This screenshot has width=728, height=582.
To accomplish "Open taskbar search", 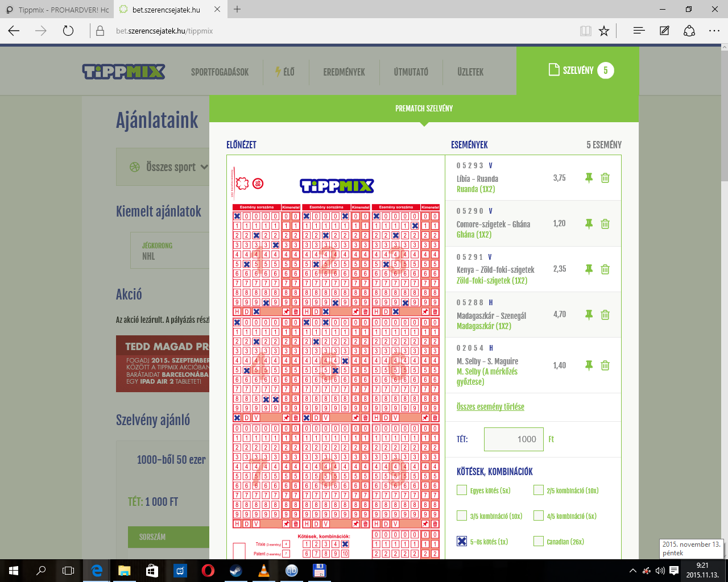I will [41, 571].
